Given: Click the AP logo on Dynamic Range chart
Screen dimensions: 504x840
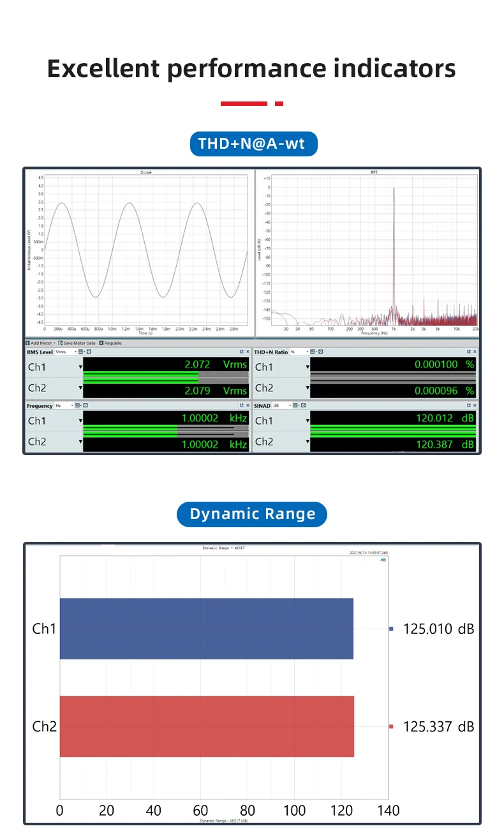Looking at the screenshot, I should [383, 559].
